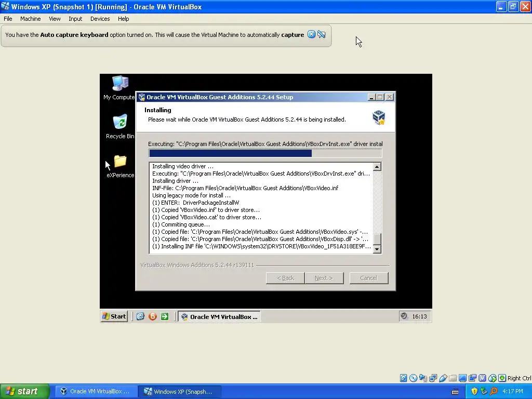Click the Back button in setup wizard
This screenshot has height=399, width=532.
285,278
